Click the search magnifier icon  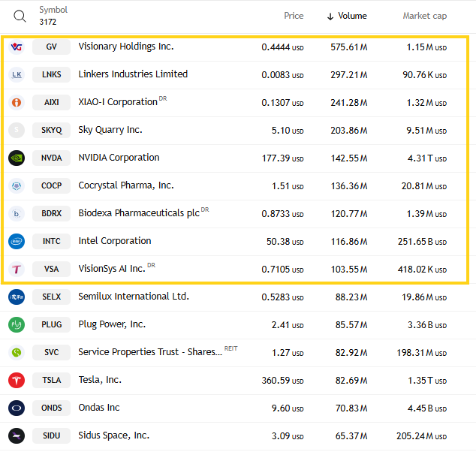tap(20, 16)
